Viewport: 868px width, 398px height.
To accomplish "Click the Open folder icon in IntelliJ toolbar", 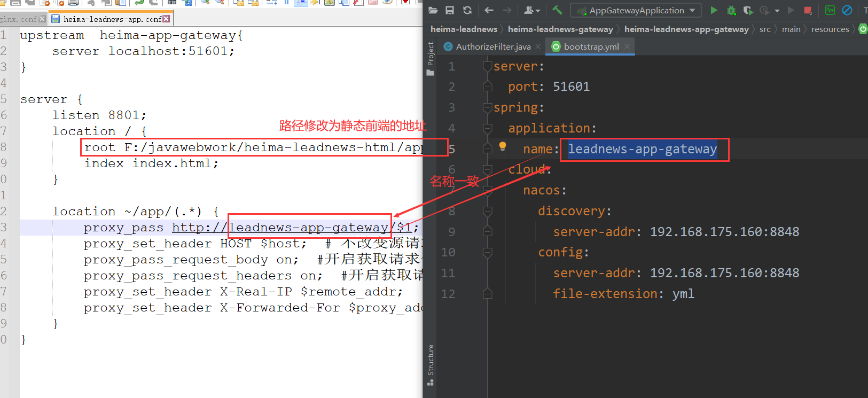I will coord(433,10).
